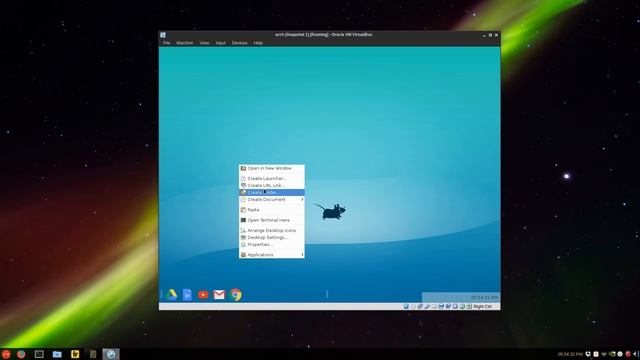Open the YouTube launcher in guest panel
Image resolution: width=640 pixels, height=360 pixels.
coord(203,294)
